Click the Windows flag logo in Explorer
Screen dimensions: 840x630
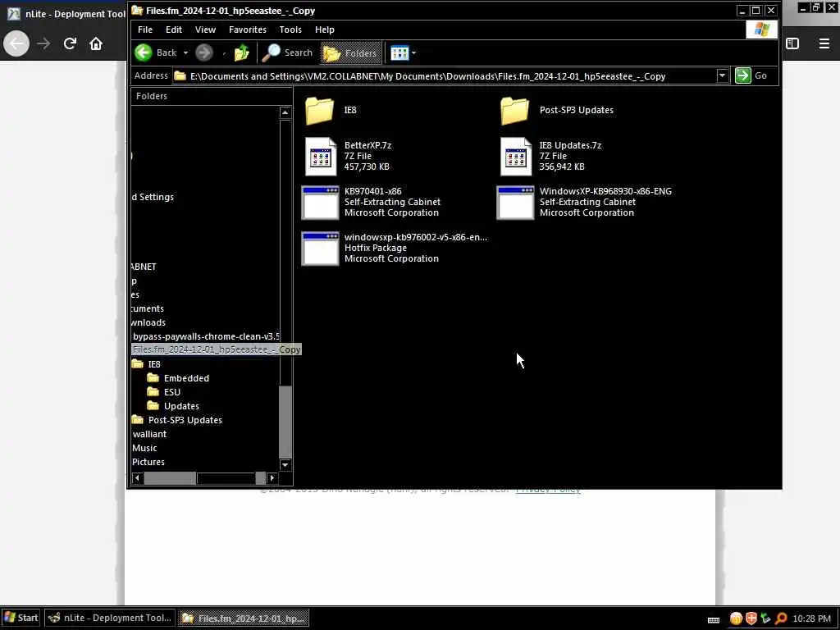click(x=761, y=30)
